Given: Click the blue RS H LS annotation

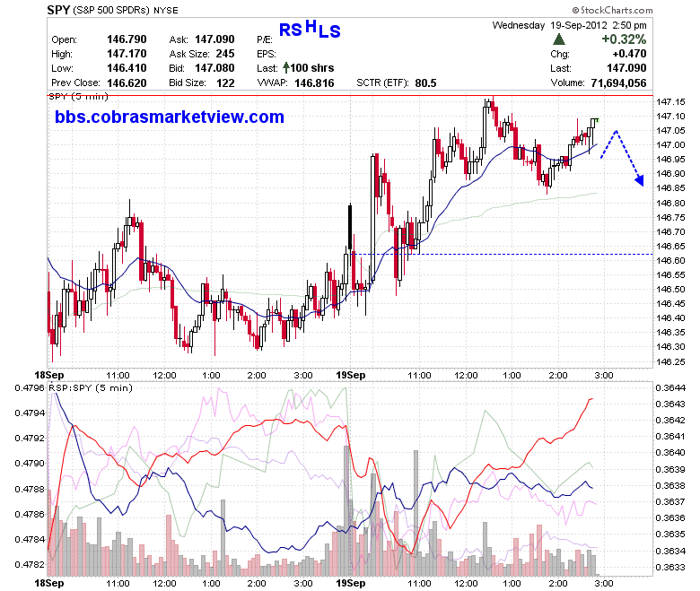Looking at the screenshot, I should tap(310, 30).
